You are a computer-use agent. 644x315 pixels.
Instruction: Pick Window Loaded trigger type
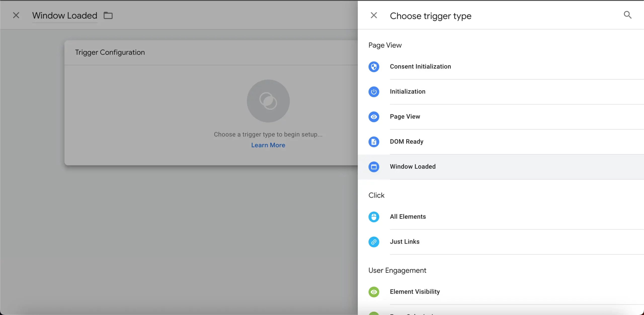point(501,167)
